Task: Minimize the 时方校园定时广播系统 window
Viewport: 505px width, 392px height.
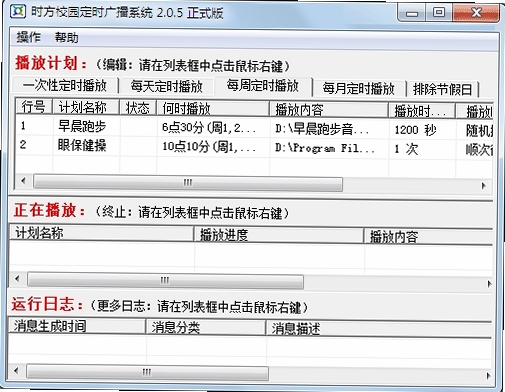Action: tap(412, 13)
